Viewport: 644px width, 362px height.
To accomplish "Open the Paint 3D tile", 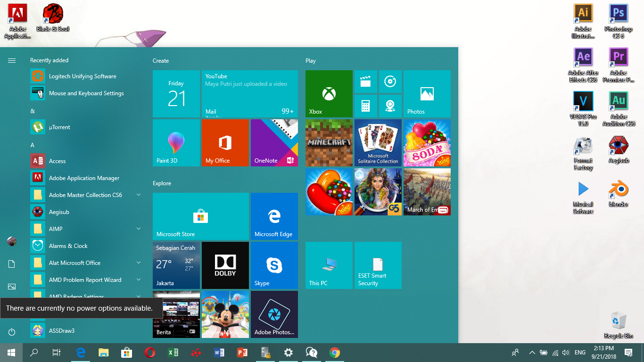I will (x=176, y=143).
